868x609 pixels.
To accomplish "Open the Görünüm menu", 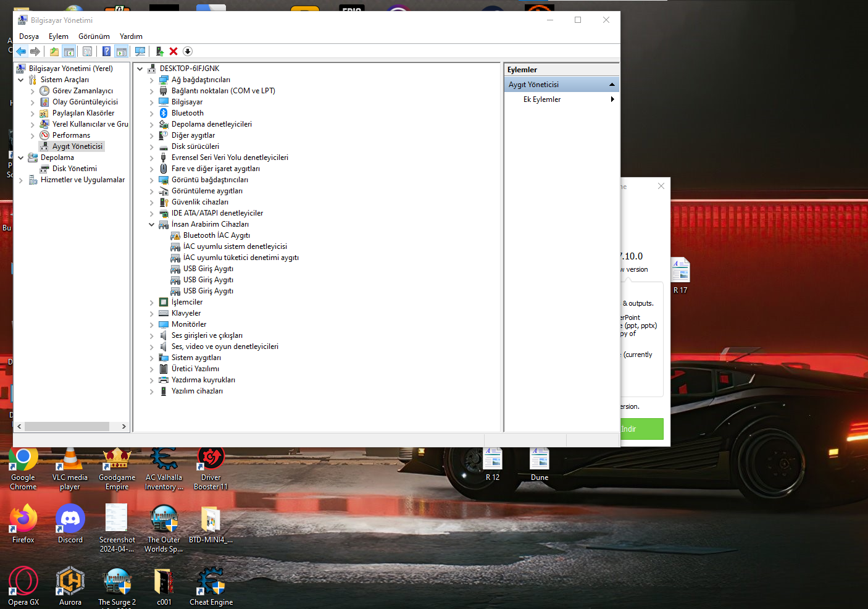I will [94, 36].
